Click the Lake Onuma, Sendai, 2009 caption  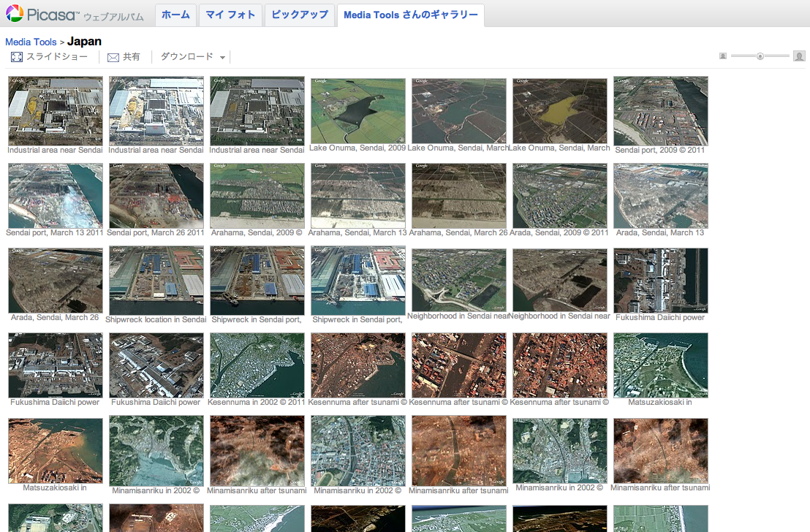click(x=357, y=148)
